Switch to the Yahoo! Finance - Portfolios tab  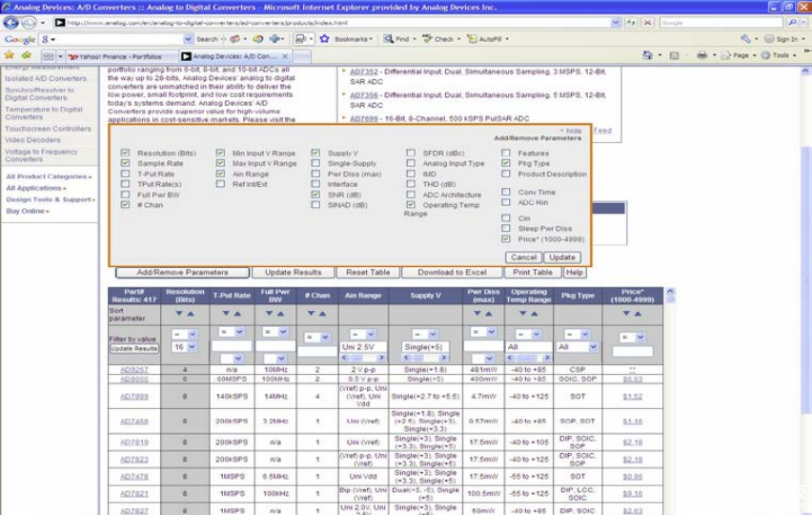pos(114,56)
